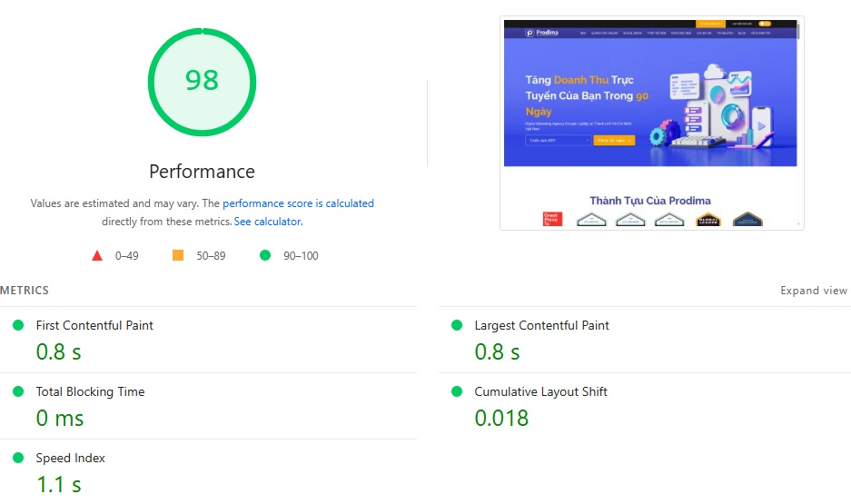Open the 'performance score is calculated' link
This screenshot has height=504, width=851.
tap(298, 203)
